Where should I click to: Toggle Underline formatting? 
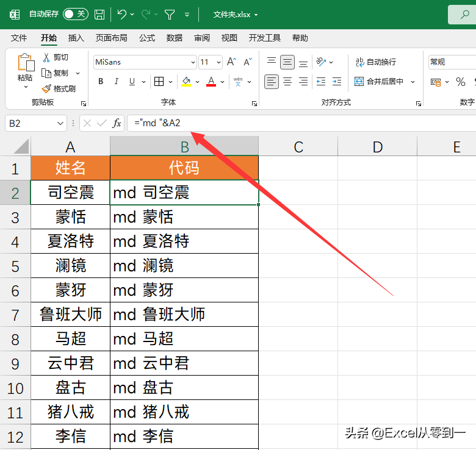coord(132,81)
